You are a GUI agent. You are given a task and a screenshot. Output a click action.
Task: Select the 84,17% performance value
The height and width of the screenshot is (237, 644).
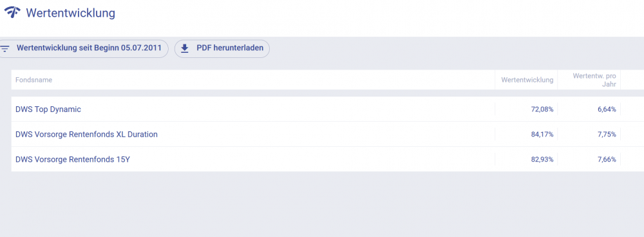(x=542, y=135)
